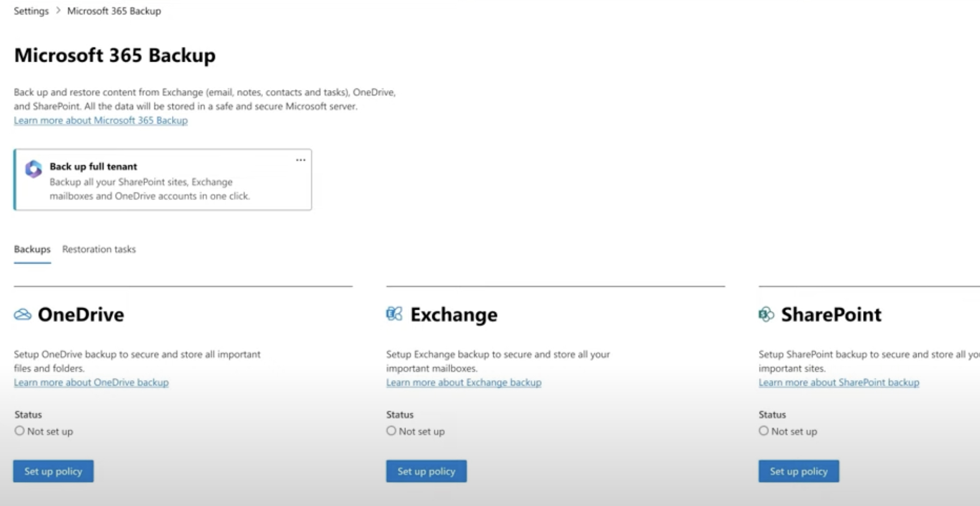Screen dimensions: 980x506
Task: Click Set up policy under SharePoint
Action: click(799, 471)
